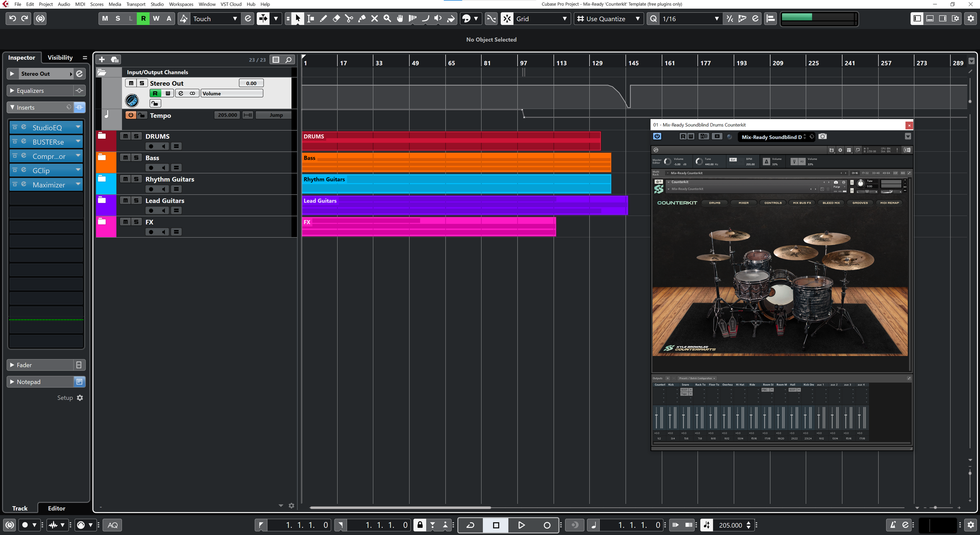
Task: Enable Solo on the DRUMS track
Action: 136,136
